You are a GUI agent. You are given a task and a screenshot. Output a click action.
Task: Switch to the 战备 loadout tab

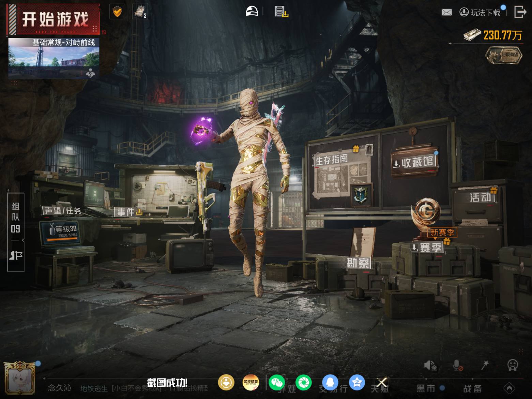tap(472, 388)
